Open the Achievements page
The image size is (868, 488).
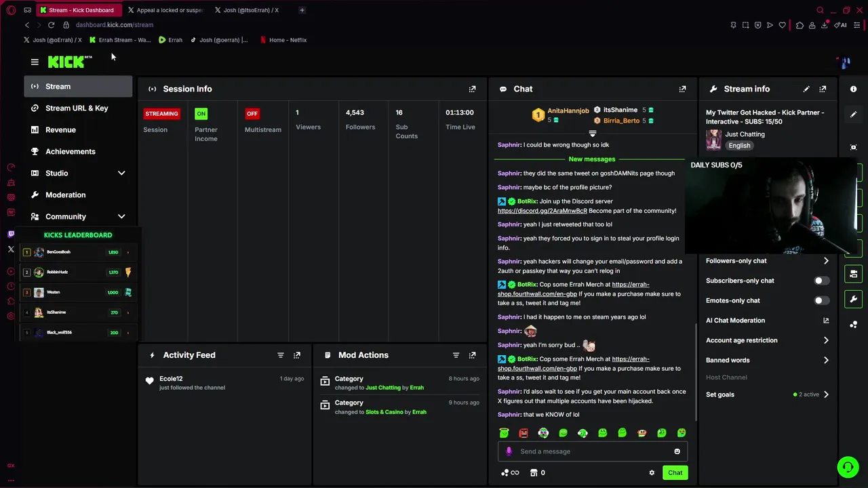pyautogui.click(x=79, y=152)
